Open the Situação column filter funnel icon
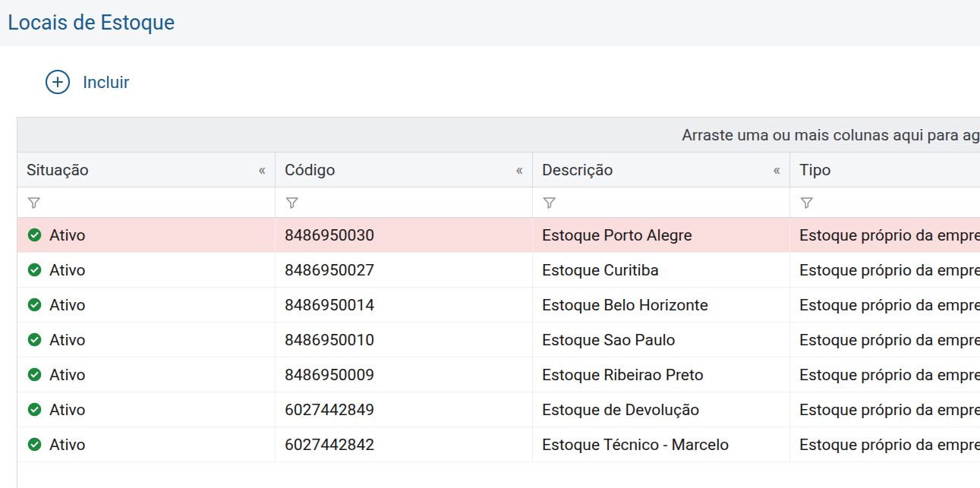 click(33, 203)
